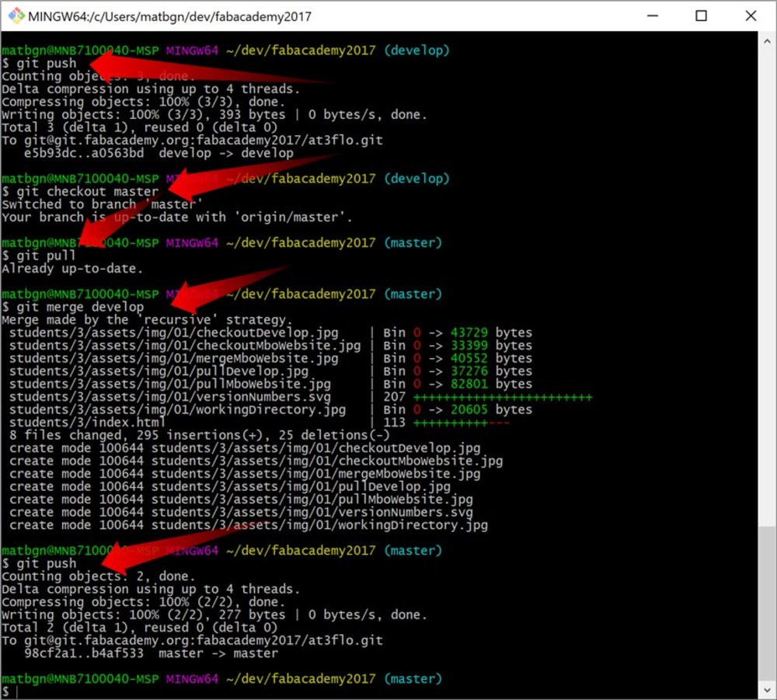Click the 'git merge develop' command line
The width and height of the screenshot is (777, 700).
click(73, 307)
